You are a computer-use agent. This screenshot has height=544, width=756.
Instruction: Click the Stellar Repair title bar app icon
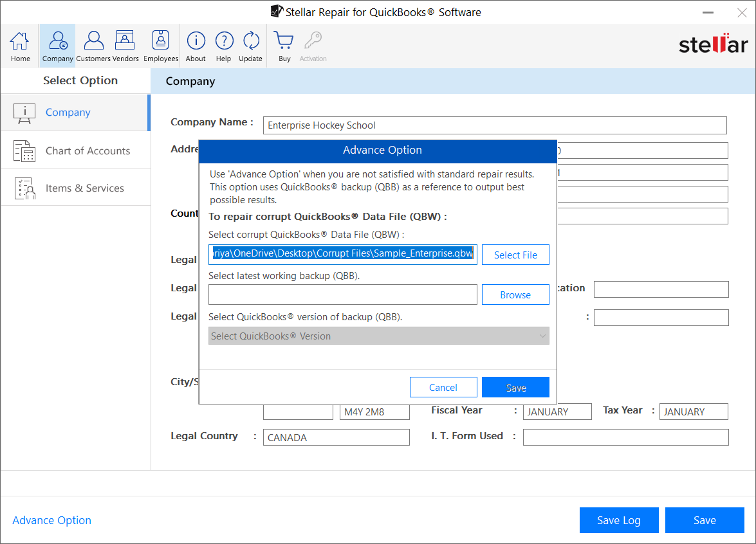coord(276,11)
